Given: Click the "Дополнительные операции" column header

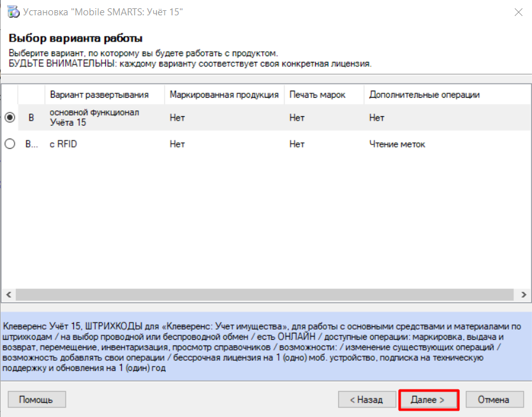Looking at the screenshot, I should tap(424, 95).
